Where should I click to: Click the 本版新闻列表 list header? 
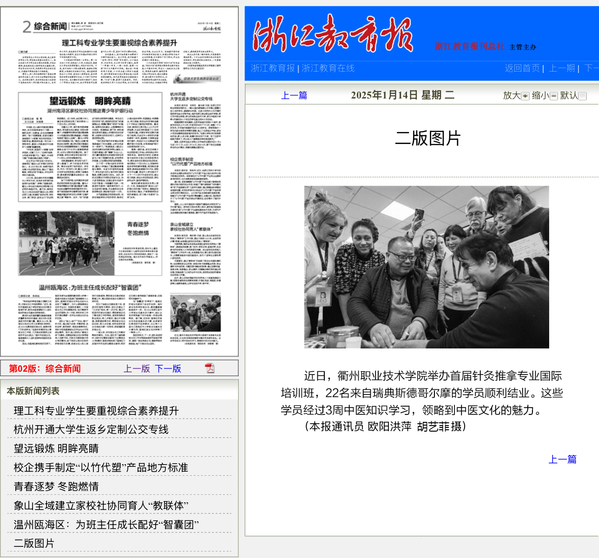33,391
